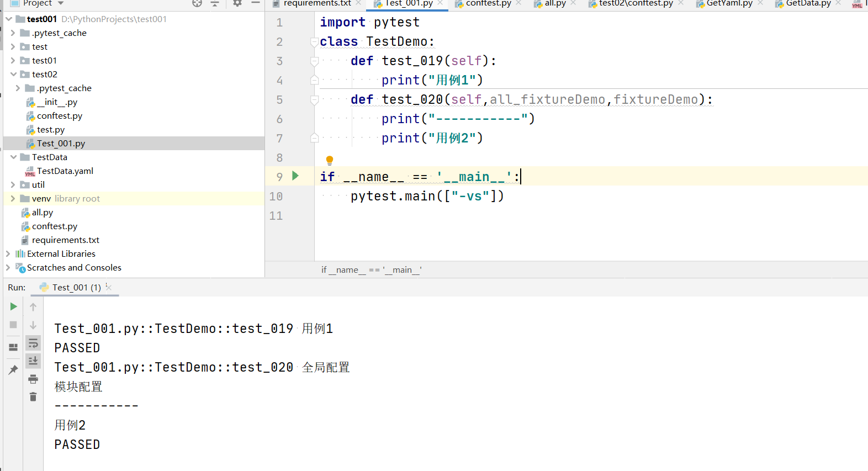
Task: Jump down the stack trace with the down arrow
Action: click(x=33, y=325)
